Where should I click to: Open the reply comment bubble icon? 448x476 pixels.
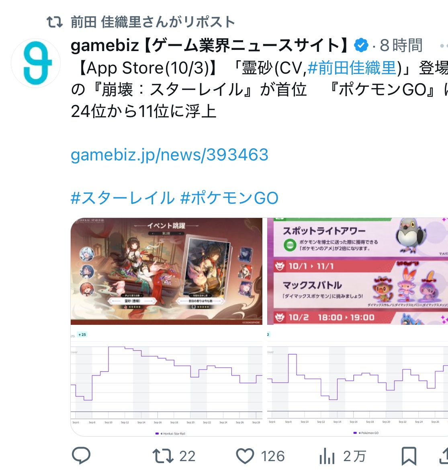tap(81, 455)
